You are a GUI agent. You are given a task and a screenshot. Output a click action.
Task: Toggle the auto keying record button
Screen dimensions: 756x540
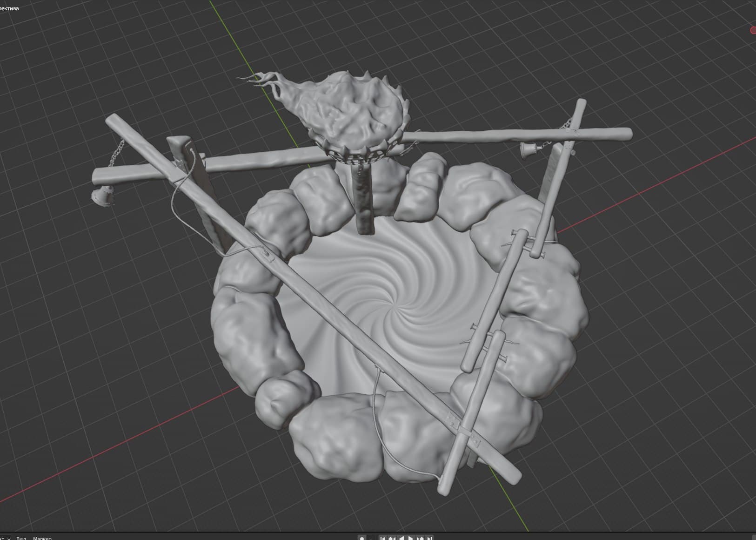pos(362,538)
